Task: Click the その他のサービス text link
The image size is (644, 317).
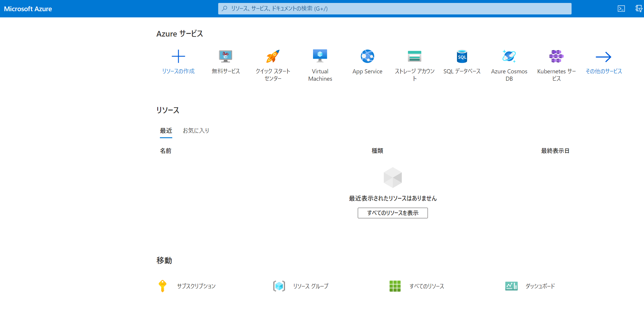Action: 604,71
